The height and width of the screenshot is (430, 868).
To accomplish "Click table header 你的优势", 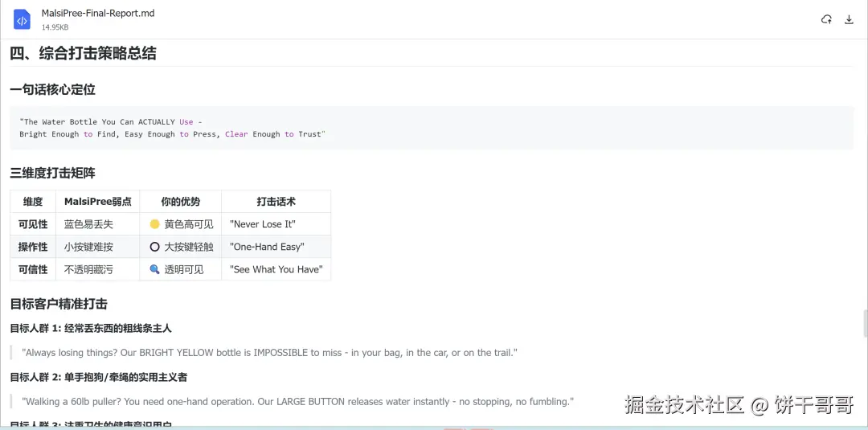I will 181,202.
